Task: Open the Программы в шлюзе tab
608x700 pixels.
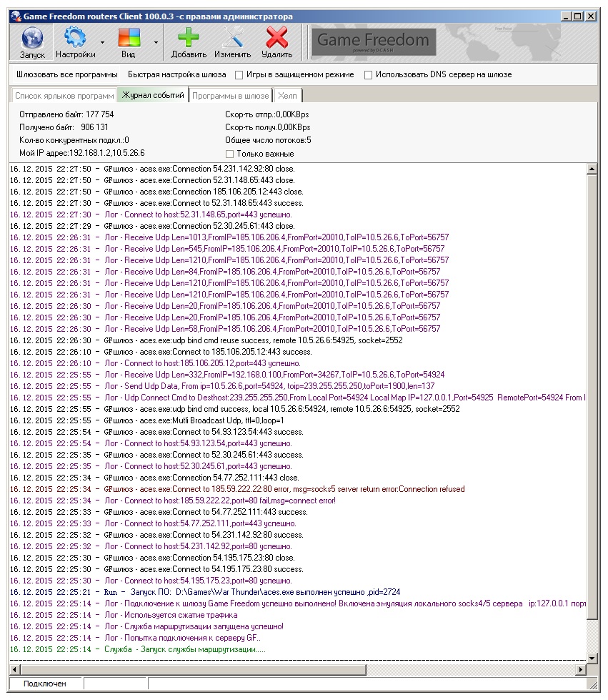Action: click(x=231, y=96)
